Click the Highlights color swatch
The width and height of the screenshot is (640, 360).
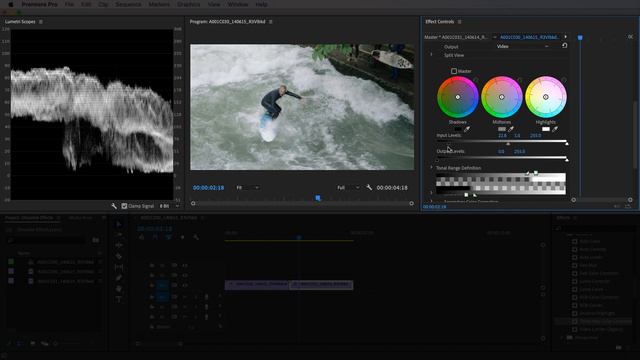coord(546,129)
